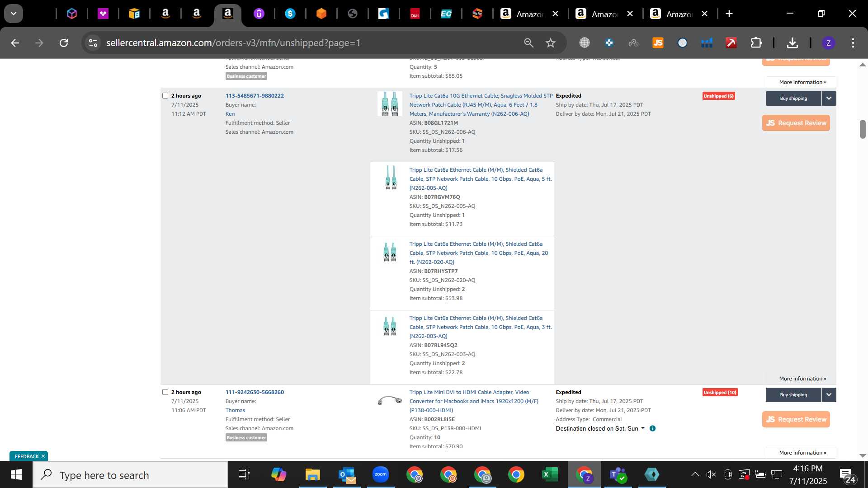Switch to the EC icon tab
This screenshot has height=488, width=868.
point(446,14)
